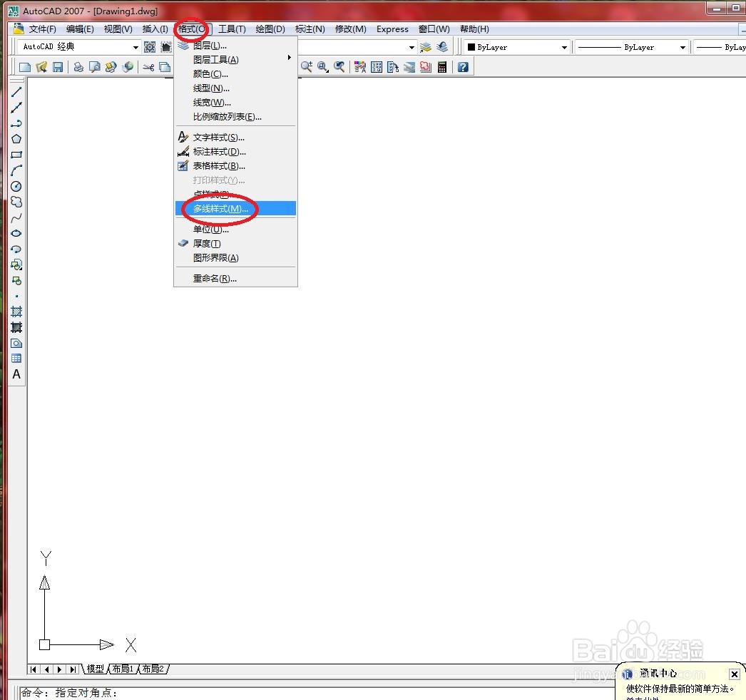Choose 重命名(R)... menu entry
The height and width of the screenshot is (700, 746).
[235, 278]
